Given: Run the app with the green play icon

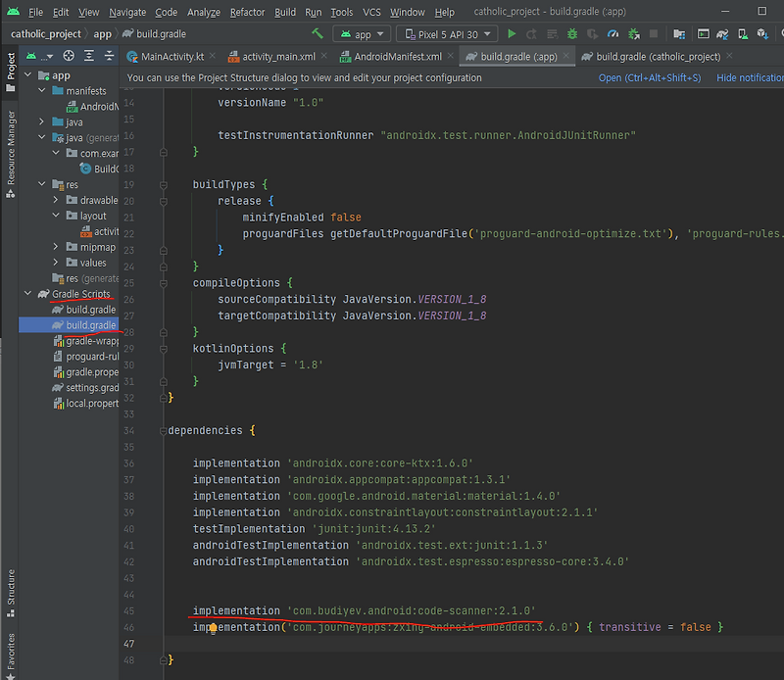Looking at the screenshot, I should (x=513, y=32).
